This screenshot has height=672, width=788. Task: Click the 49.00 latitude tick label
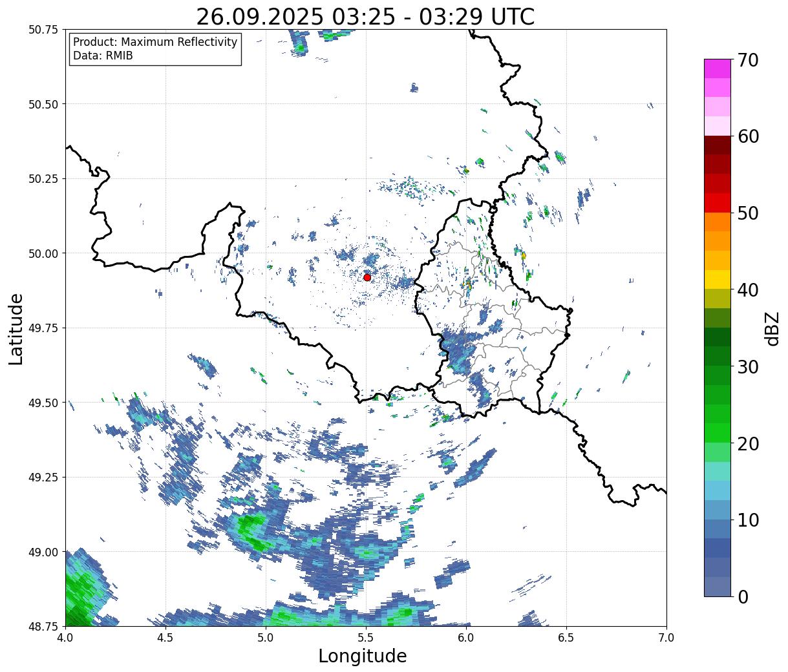(43, 552)
